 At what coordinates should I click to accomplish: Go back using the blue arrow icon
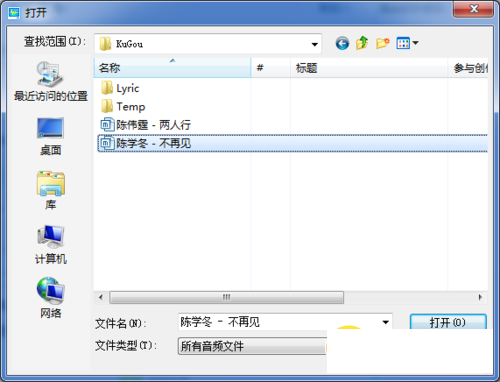point(342,43)
